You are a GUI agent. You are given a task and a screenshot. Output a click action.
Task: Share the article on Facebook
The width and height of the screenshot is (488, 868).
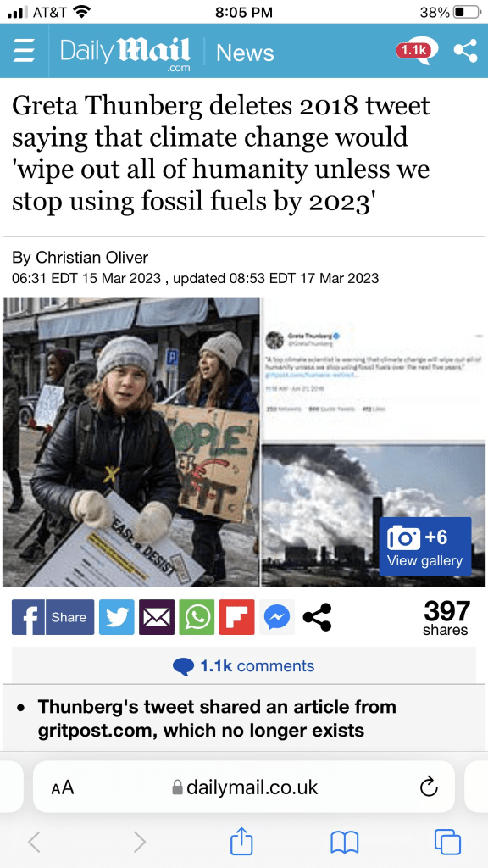click(53, 617)
